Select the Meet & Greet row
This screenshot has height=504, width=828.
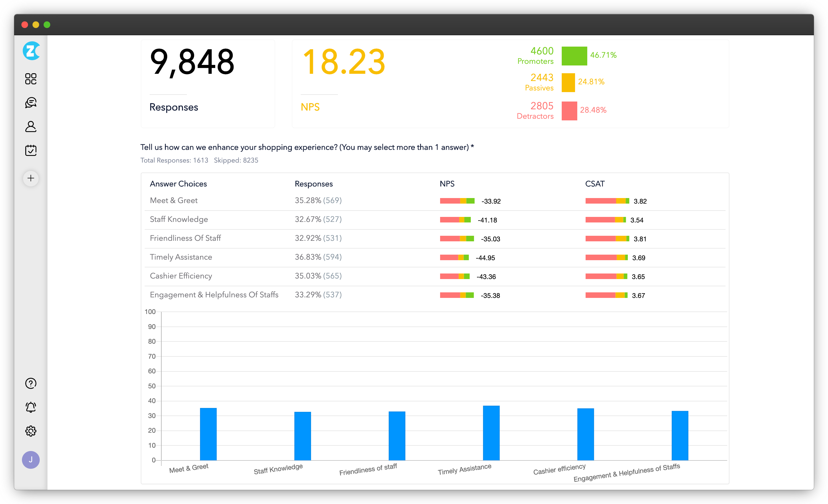(174, 201)
